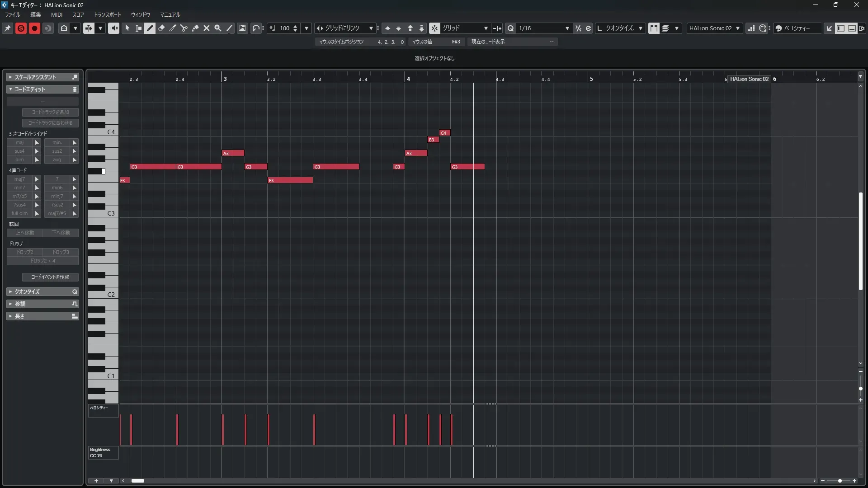Select the Mute X tool
Image resolution: width=868 pixels, height=488 pixels.
tap(207, 28)
